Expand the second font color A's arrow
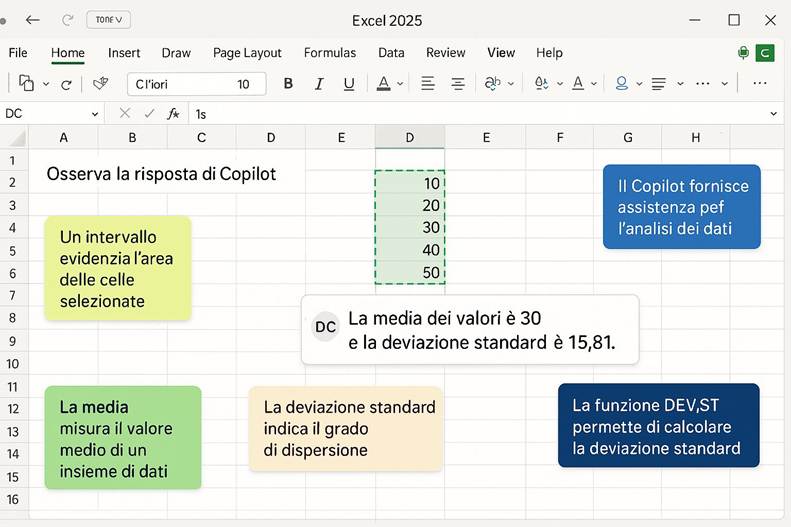The width and height of the screenshot is (791, 527). [x=594, y=84]
